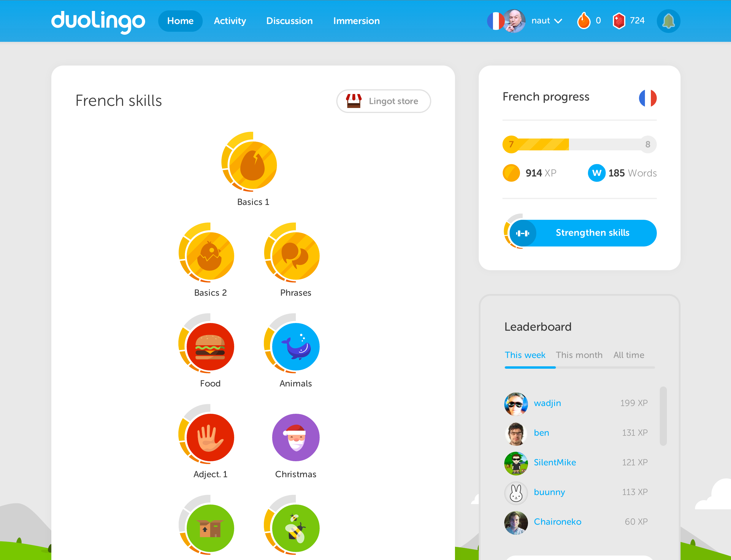Select the All time leaderboard view
Screen dimensions: 731x560
pos(629,354)
